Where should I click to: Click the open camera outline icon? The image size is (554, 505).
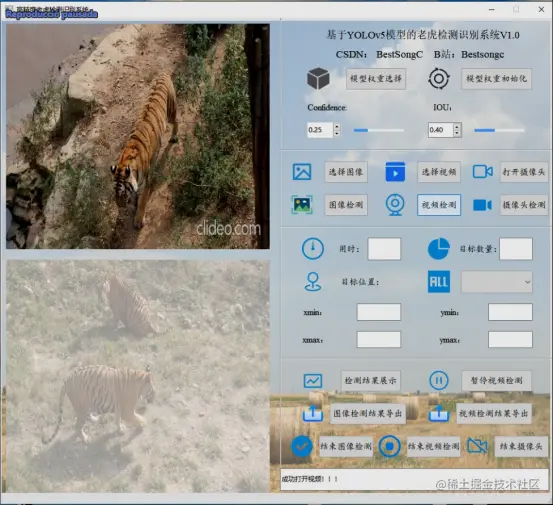483,172
